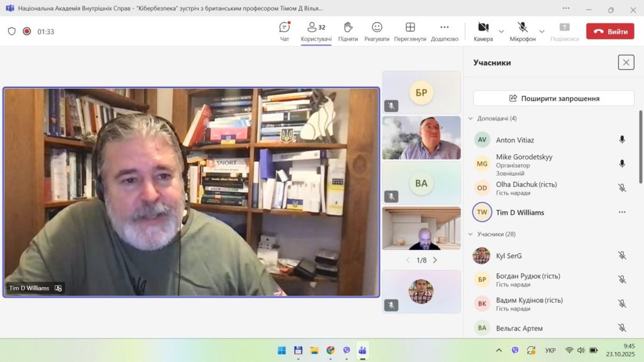Expand camera options dropdown arrow
This screenshot has height=362, width=644.
click(501, 31)
